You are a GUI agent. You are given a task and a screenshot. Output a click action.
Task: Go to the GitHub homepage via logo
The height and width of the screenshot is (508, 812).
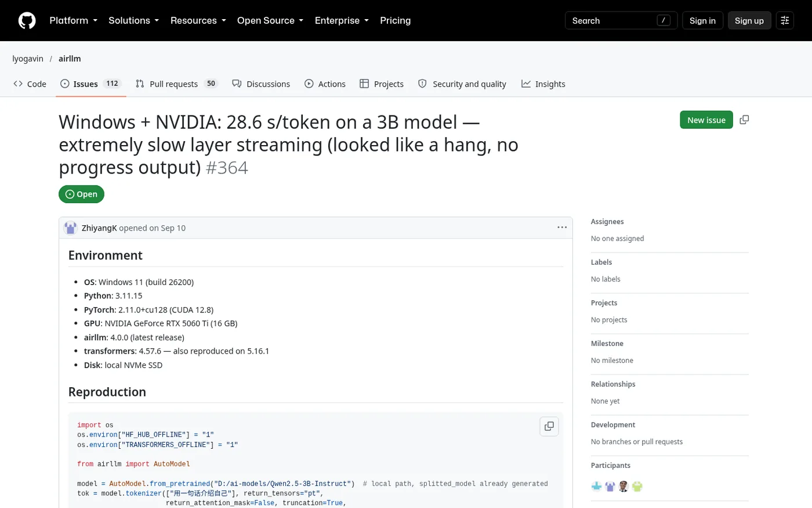tap(27, 20)
